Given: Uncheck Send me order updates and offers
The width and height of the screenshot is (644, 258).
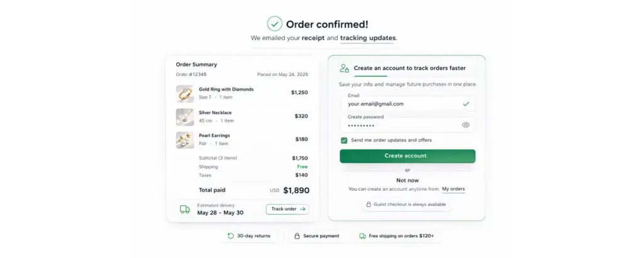Looking at the screenshot, I should tap(344, 141).
